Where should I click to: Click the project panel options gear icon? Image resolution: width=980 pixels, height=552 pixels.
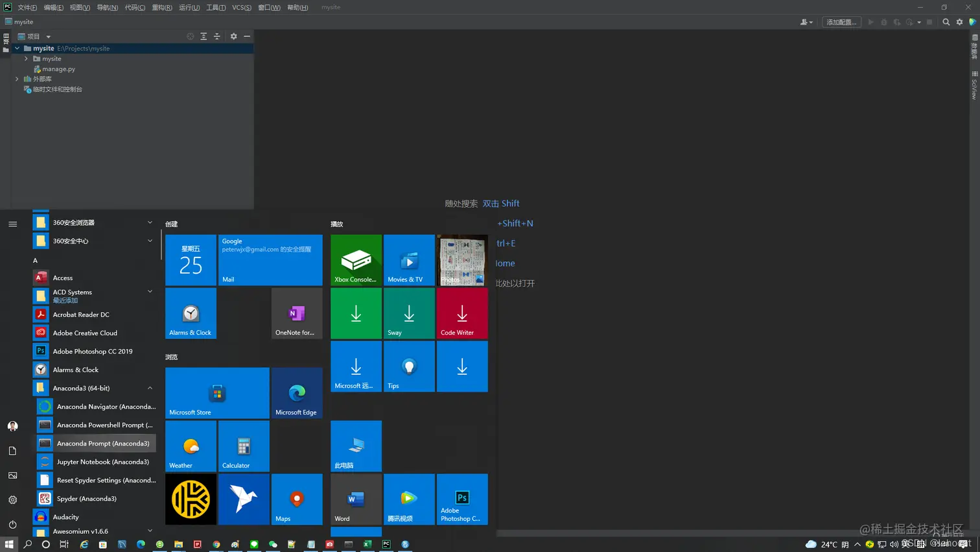(x=234, y=36)
